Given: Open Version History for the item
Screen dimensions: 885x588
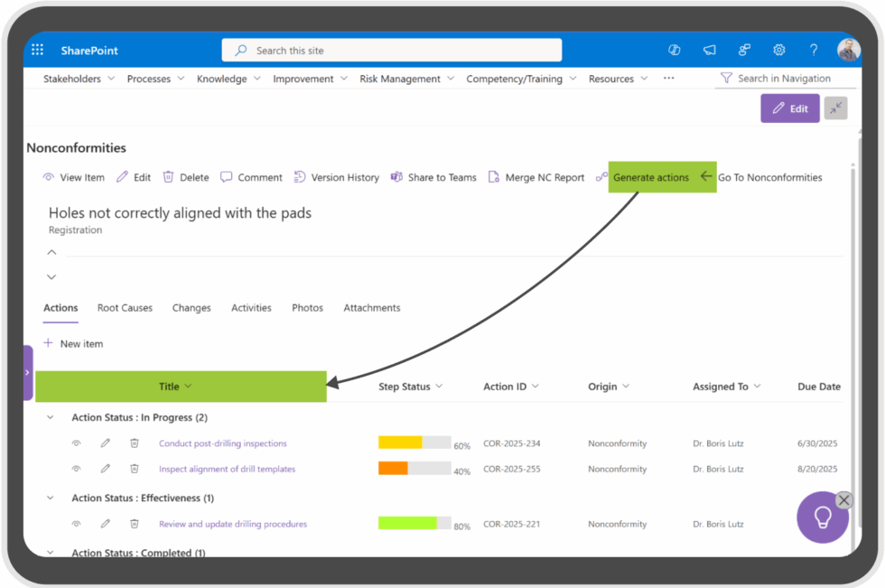Looking at the screenshot, I should pos(301,177).
